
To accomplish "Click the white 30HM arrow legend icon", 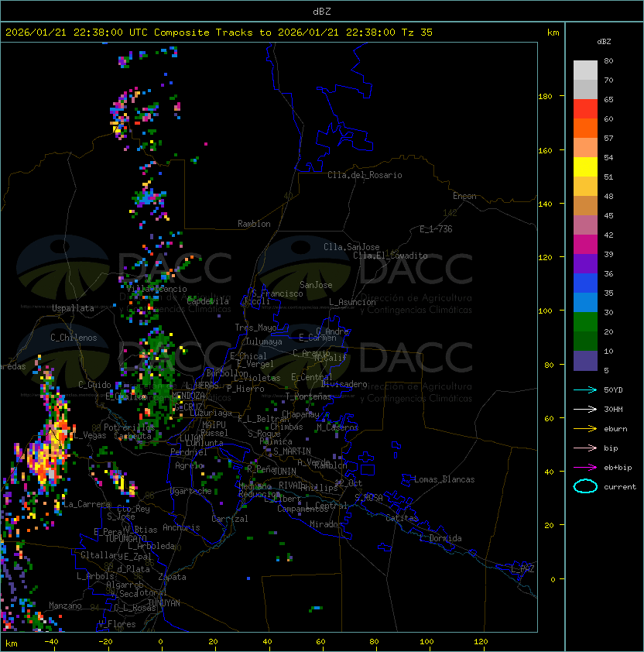I will coord(585,409).
